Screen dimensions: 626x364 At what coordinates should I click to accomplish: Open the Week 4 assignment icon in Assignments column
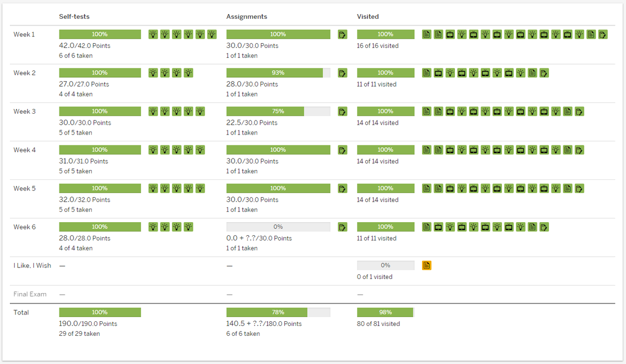(342, 150)
